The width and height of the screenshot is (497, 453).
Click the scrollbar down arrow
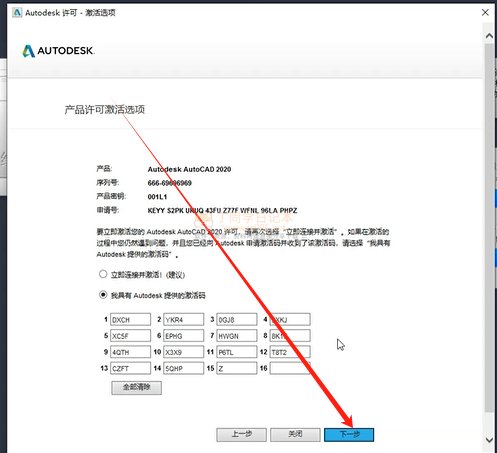point(489,440)
